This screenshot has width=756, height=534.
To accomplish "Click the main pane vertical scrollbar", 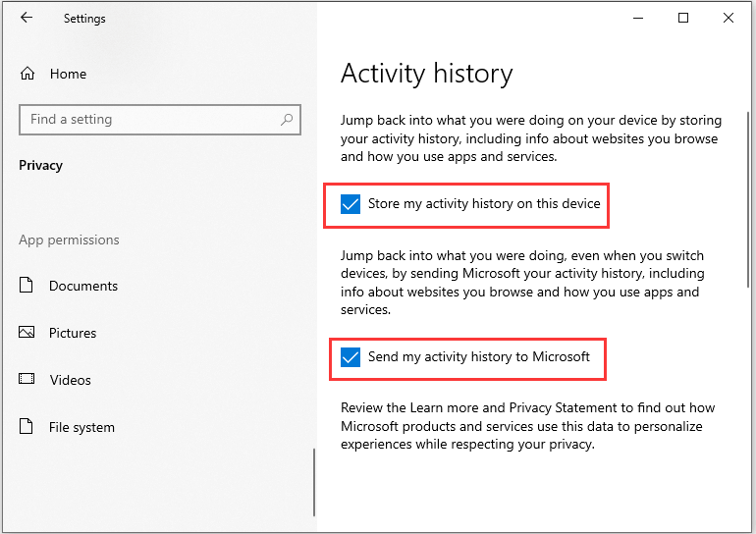I will click(x=748, y=200).
